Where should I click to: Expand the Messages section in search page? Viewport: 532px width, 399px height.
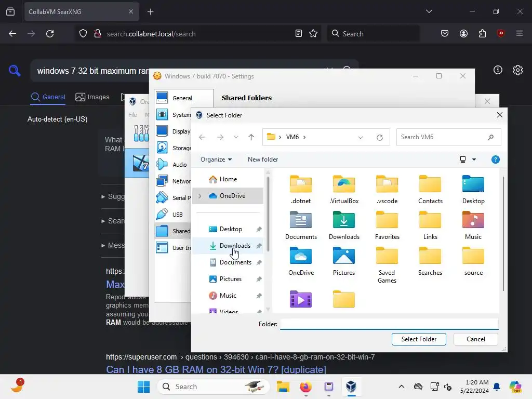(x=113, y=245)
